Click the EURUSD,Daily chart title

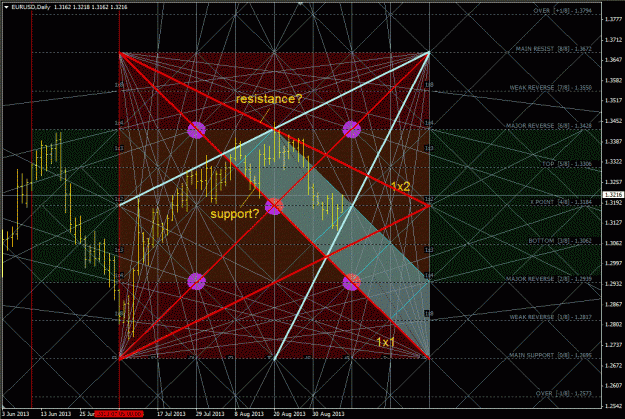(31, 7)
